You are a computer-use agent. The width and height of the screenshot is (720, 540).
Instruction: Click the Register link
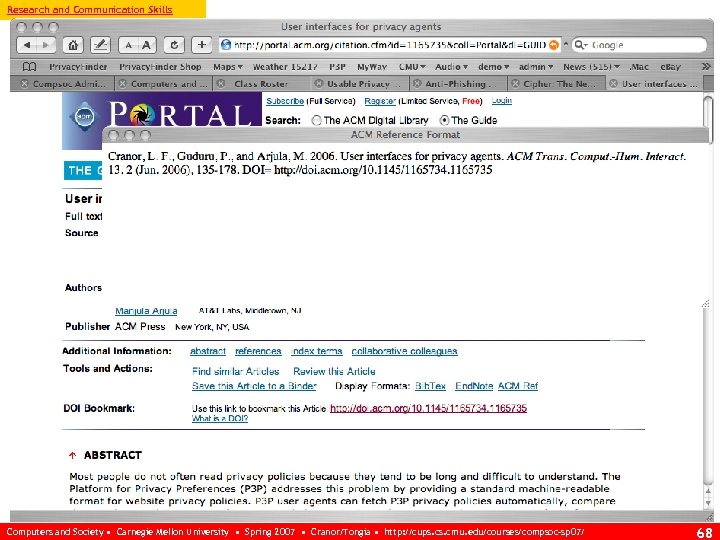click(380, 101)
